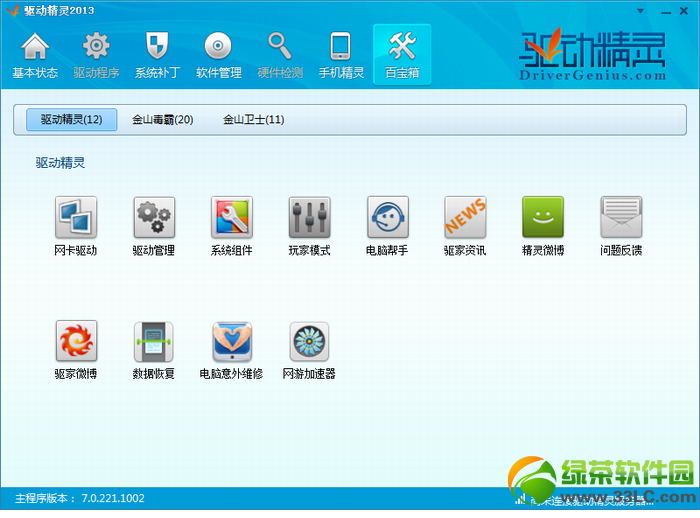This screenshot has width=700, height=518.
Task: Start the 网游加速器 turbine icon
Action: (309, 342)
